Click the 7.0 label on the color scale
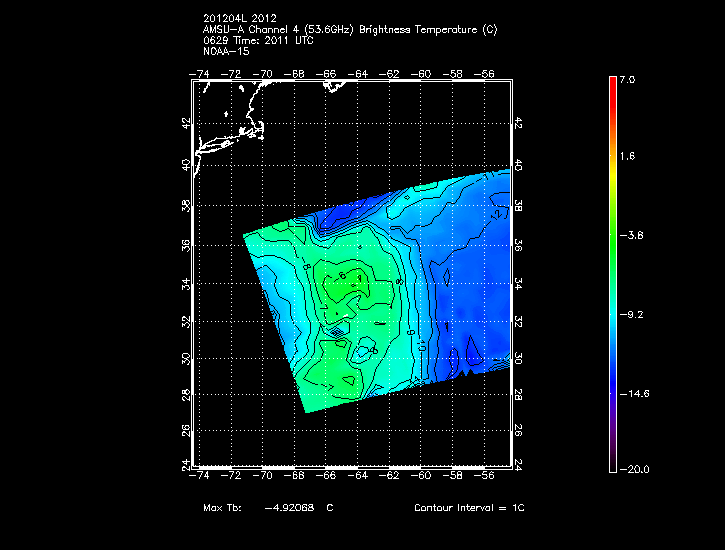 tap(628, 79)
